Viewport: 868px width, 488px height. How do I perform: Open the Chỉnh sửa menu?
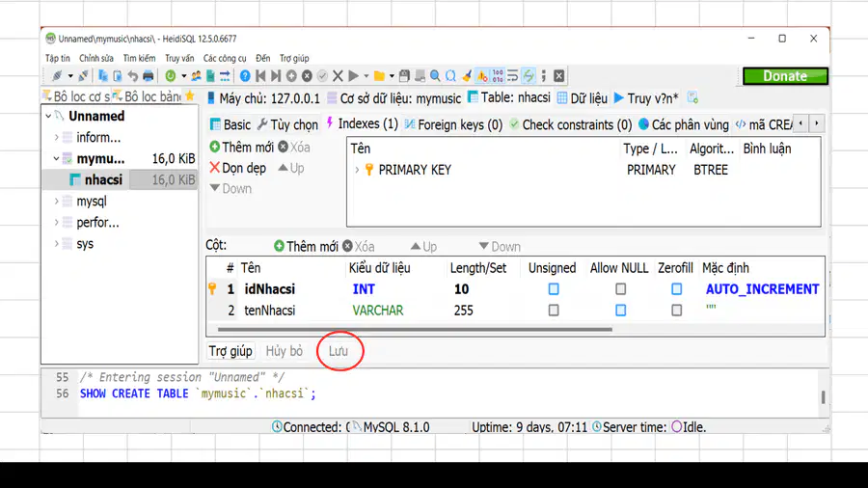[x=96, y=58]
